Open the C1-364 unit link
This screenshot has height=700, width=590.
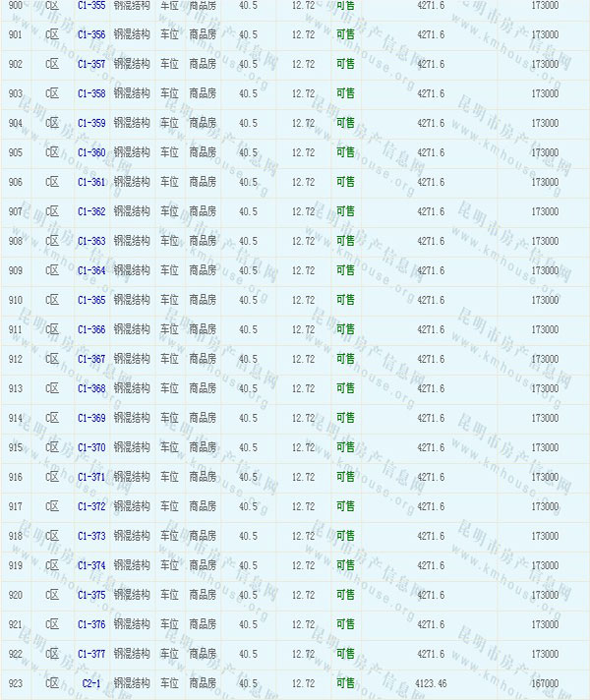point(91,271)
